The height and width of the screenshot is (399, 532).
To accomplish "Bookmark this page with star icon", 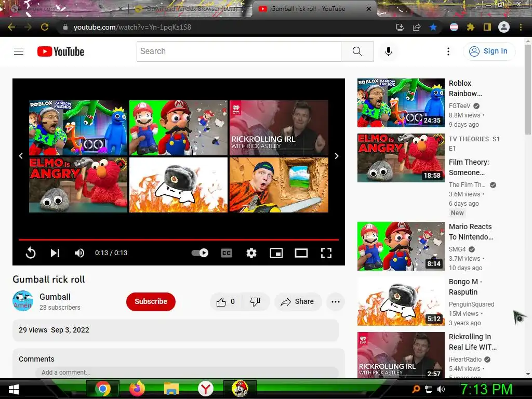I will (433, 27).
